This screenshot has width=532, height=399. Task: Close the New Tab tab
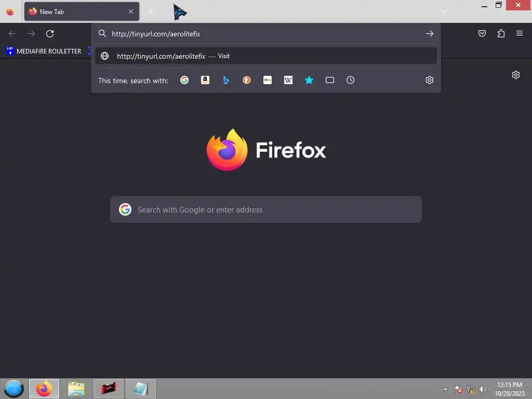[130, 11]
